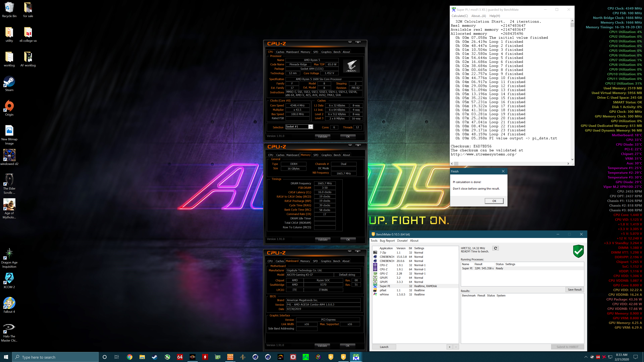Screen dimensions: 644x362
Task: Open the Help menu in Super PI
Action: [x=495, y=16]
